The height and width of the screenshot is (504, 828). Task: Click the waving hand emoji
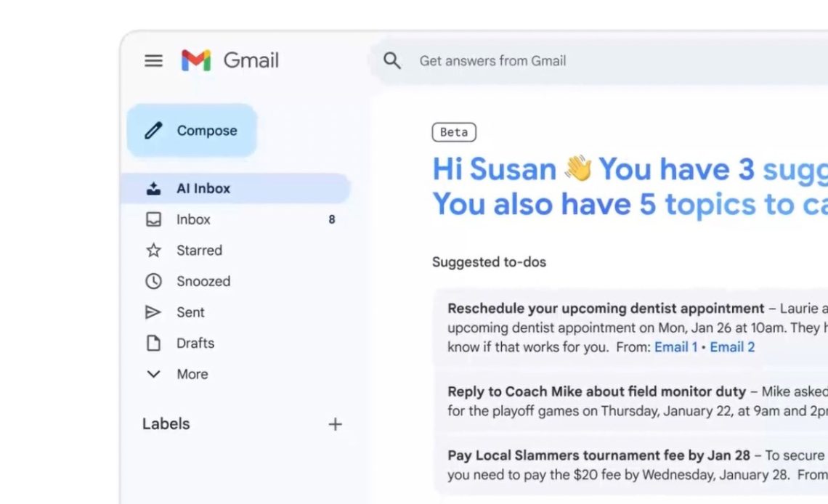[x=577, y=168]
